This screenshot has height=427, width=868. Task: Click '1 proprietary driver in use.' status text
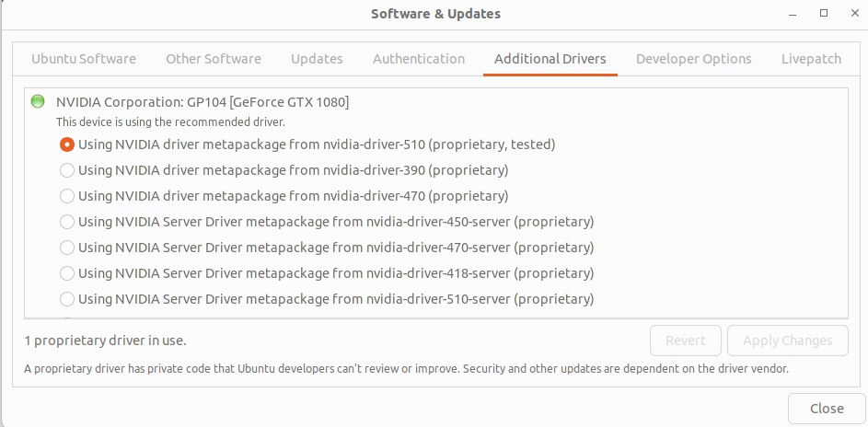(105, 340)
